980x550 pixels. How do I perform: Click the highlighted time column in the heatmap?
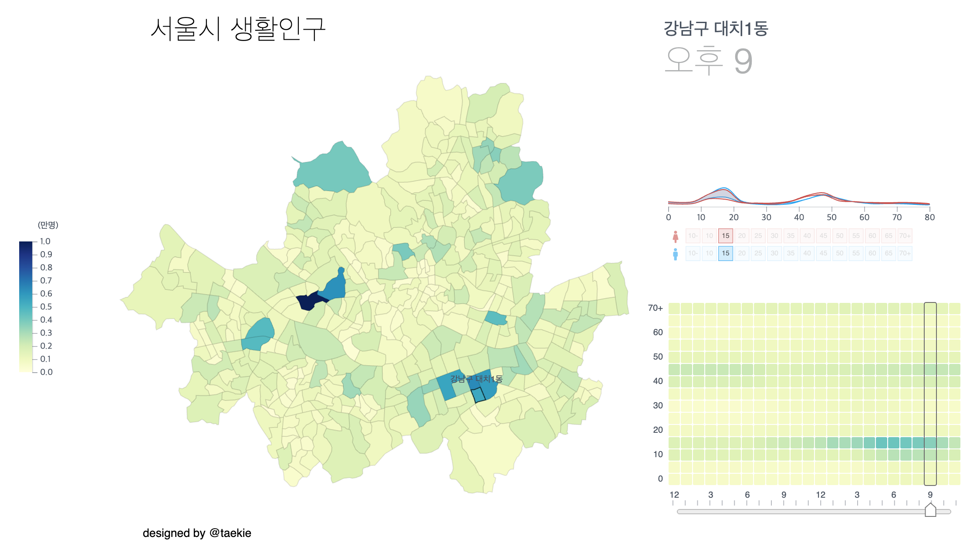pyautogui.click(x=930, y=394)
